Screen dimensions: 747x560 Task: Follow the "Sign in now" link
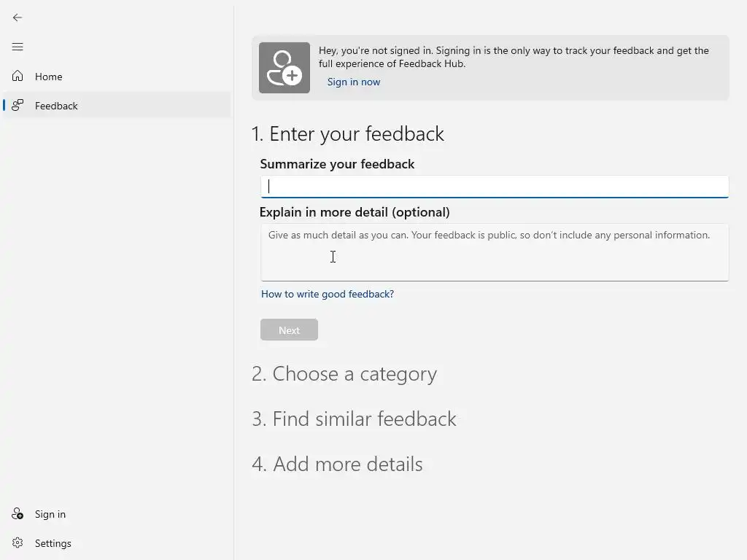(x=354, y=82)
